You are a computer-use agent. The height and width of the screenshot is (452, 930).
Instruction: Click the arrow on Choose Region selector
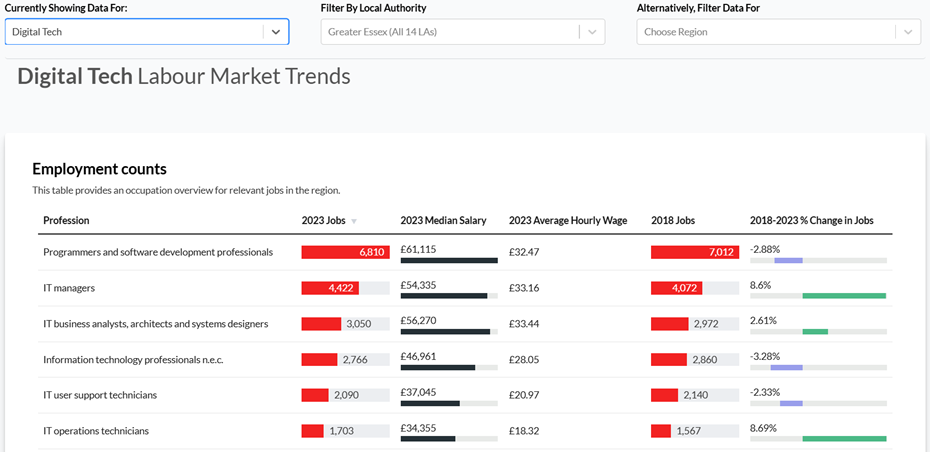tap(907, 32)
